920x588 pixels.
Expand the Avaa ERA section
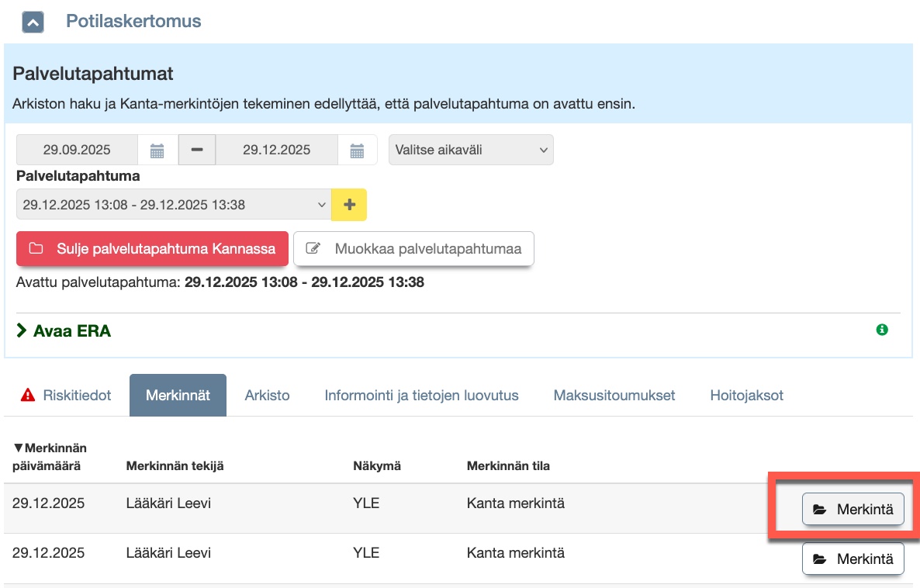64,331
